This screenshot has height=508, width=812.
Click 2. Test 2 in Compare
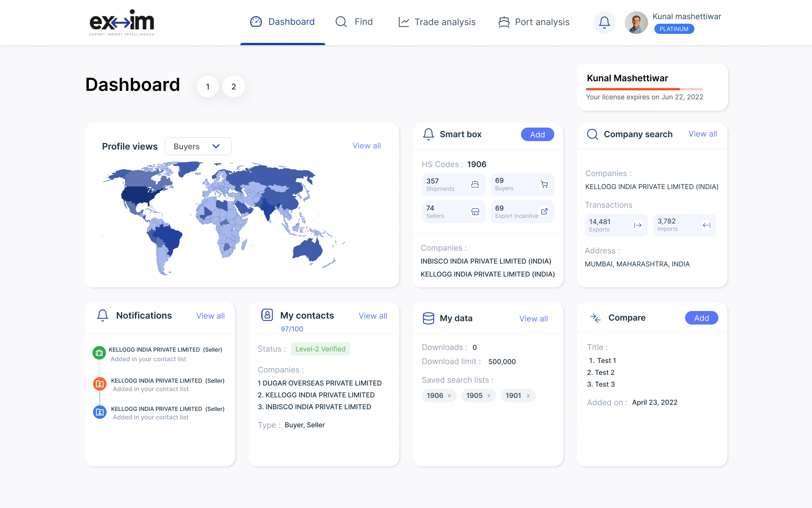click(601, 372)
